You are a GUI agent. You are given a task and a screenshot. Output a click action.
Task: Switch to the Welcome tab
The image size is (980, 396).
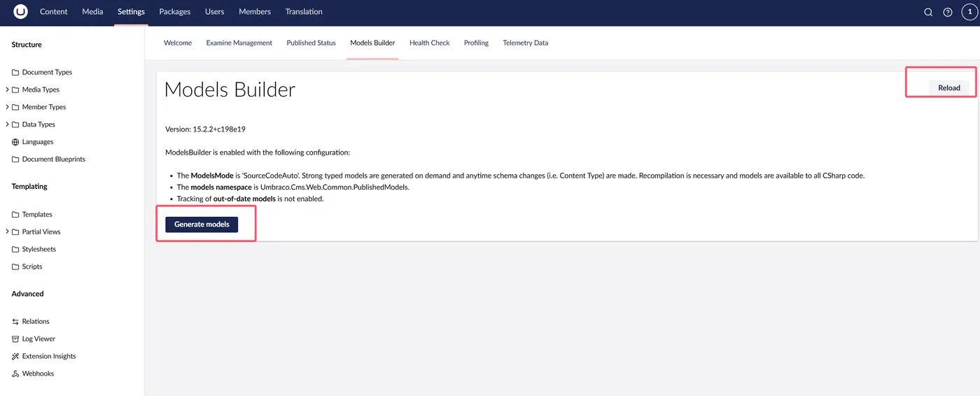pos(178,43)
